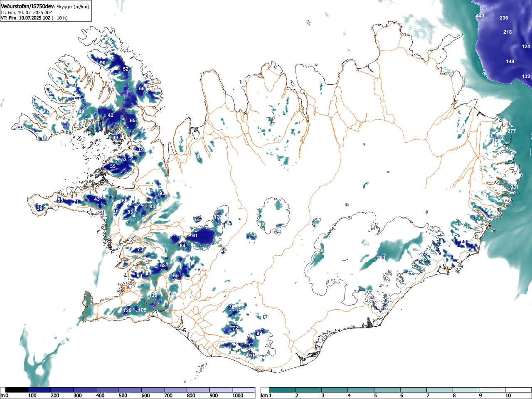532x399 pixels.
Task: Select the lightest 9–10 km legend swatch
Action: pyautogui.click(x=492, y=390)
